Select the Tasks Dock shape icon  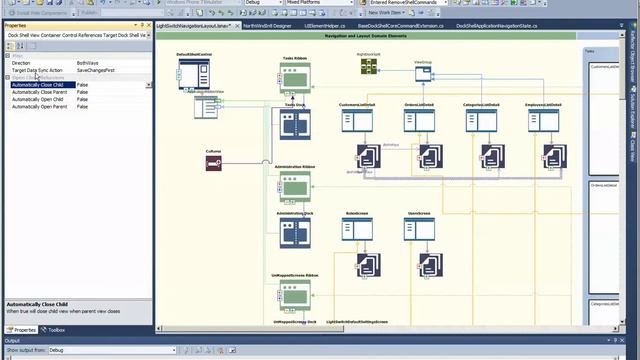[295, 124]
